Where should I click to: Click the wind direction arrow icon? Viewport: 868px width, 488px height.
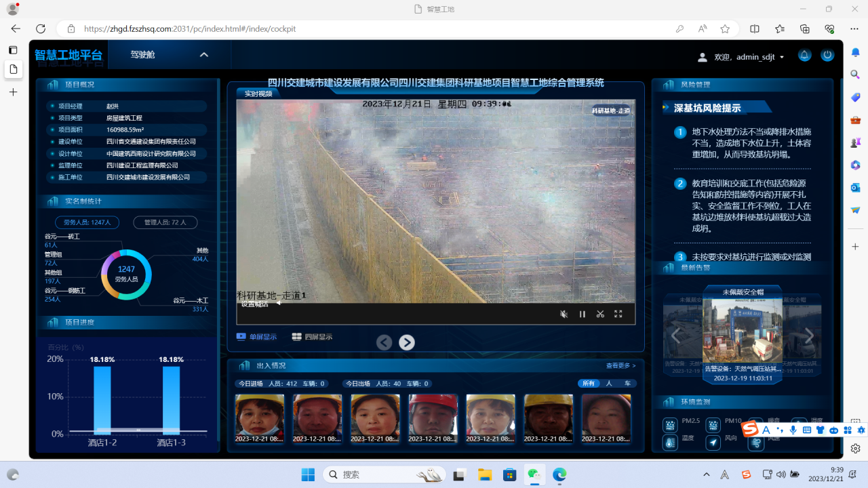pyautogui.click(x=713, y=443)
